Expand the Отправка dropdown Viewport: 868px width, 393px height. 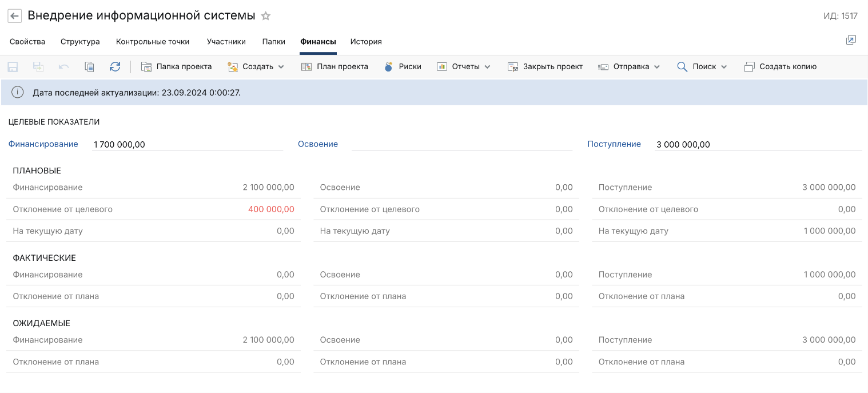(x=629, y=67)
